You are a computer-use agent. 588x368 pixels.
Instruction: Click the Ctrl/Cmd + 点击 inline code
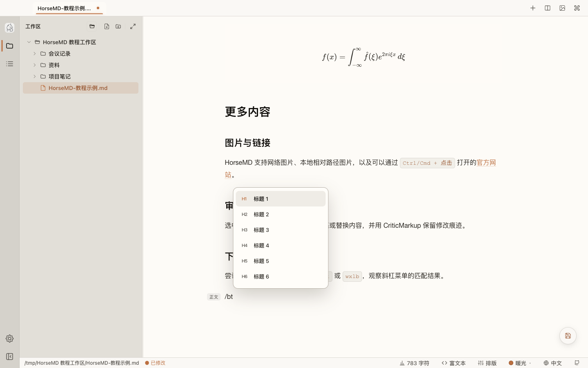pyautogui.click(x=427, y=163)
